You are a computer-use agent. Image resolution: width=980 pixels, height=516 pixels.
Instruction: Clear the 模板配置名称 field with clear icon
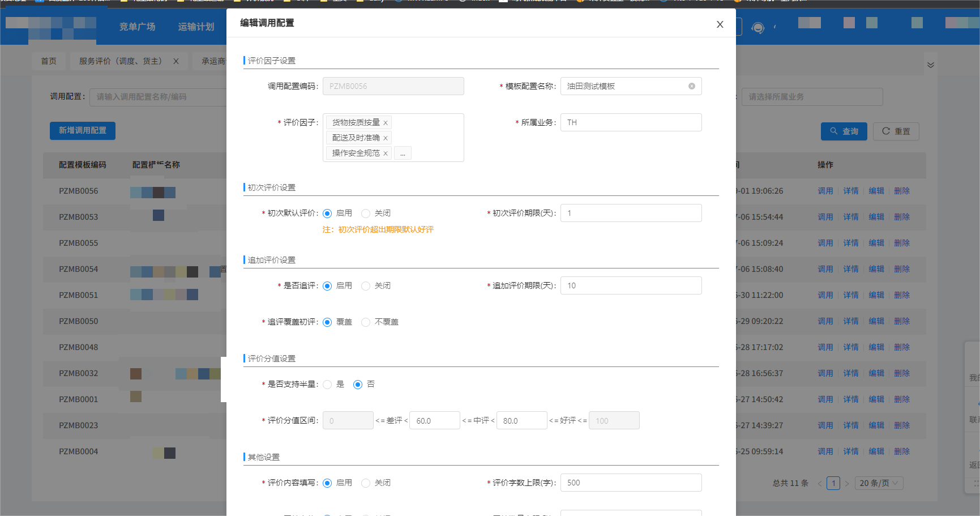point(691,86)
